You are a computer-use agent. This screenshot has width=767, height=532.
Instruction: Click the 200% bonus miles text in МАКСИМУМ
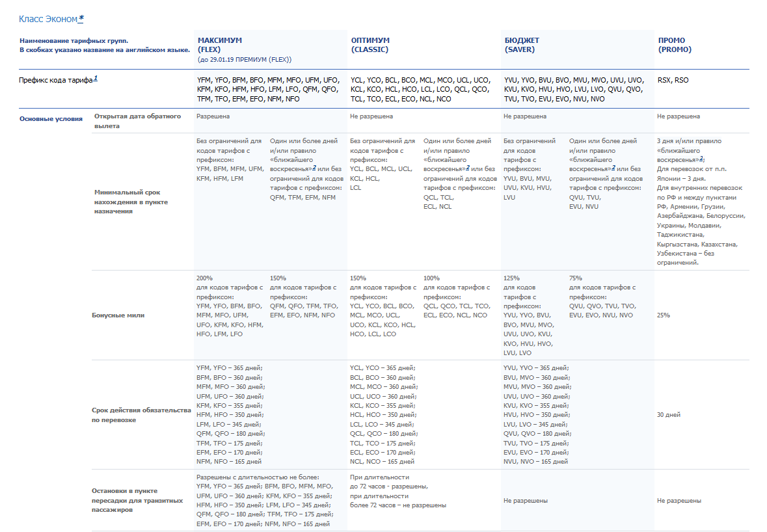coord(205,278)
